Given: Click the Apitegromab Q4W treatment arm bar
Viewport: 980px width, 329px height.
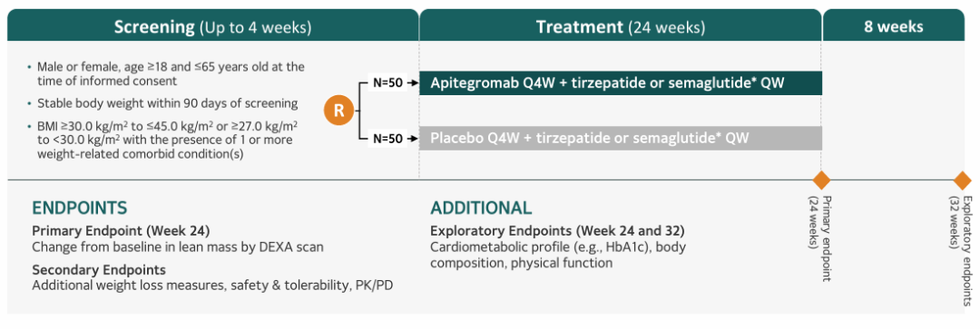Looking at the screenshot, I should (x=620, y=83).
